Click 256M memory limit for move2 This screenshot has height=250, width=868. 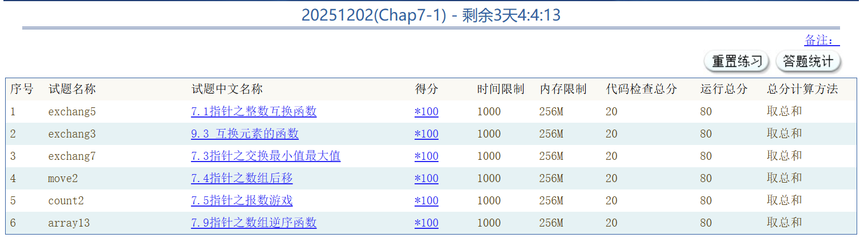551,178
